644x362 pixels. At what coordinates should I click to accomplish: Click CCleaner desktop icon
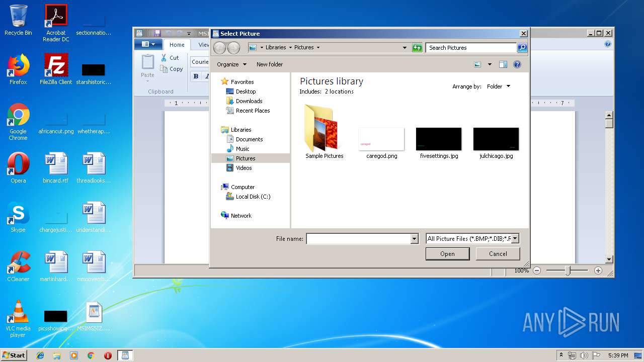[x=18, y=266]
